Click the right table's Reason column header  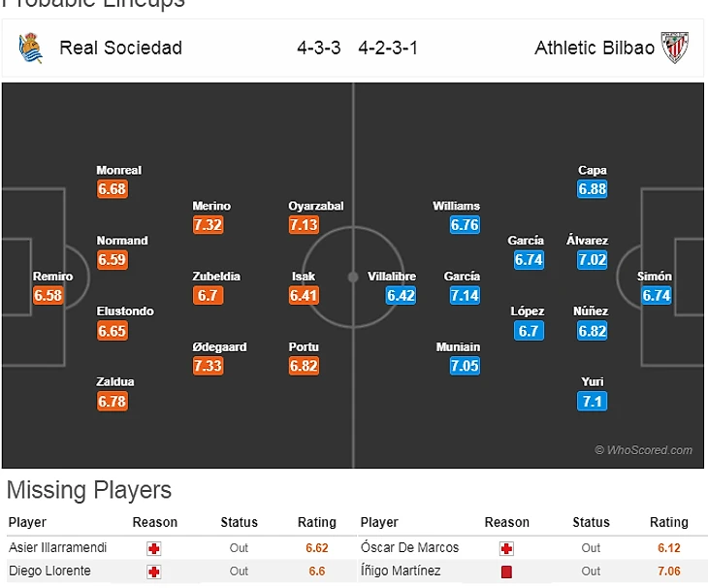click(506, 522)
